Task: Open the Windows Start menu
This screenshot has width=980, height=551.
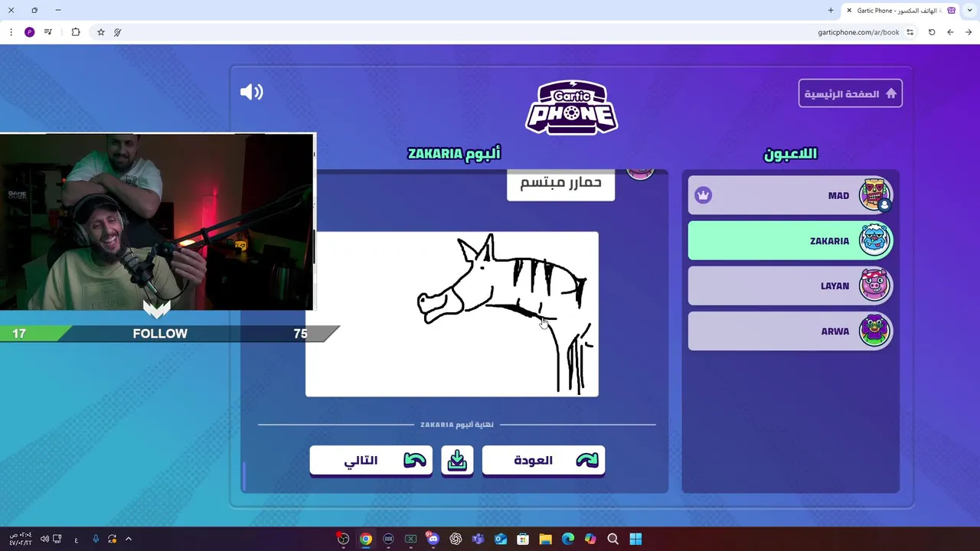Action: [635, 539]
